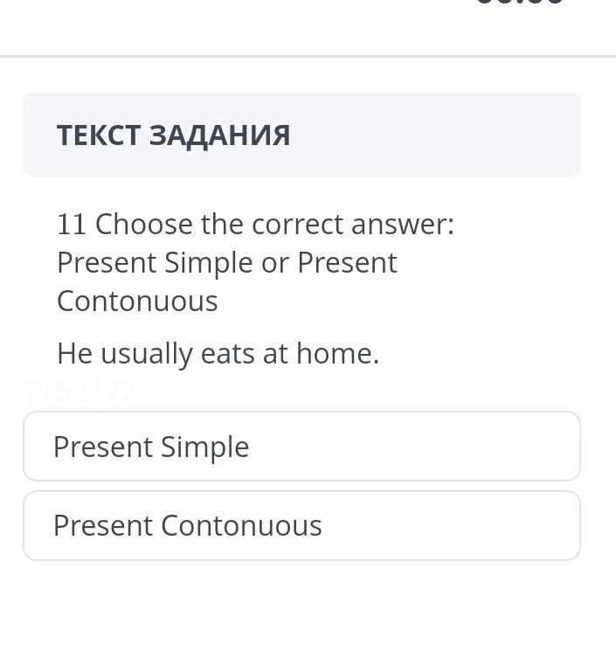
Task: Click the question number 11
Action: coord(71,225)
